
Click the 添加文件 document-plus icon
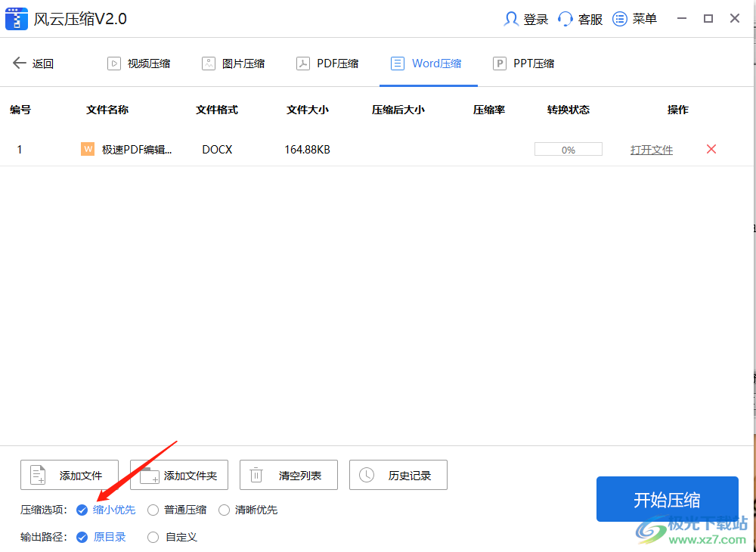click(x=38, y=475)
